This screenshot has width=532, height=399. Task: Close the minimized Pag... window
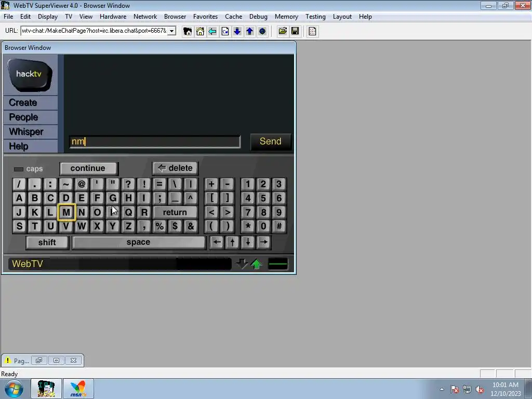click(x=73, y=361)
